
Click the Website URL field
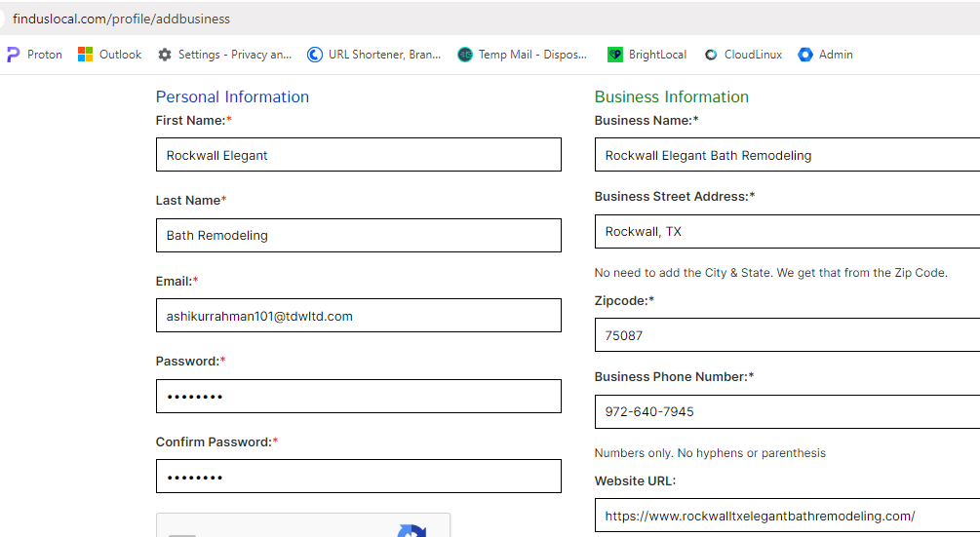click(788, 516)
